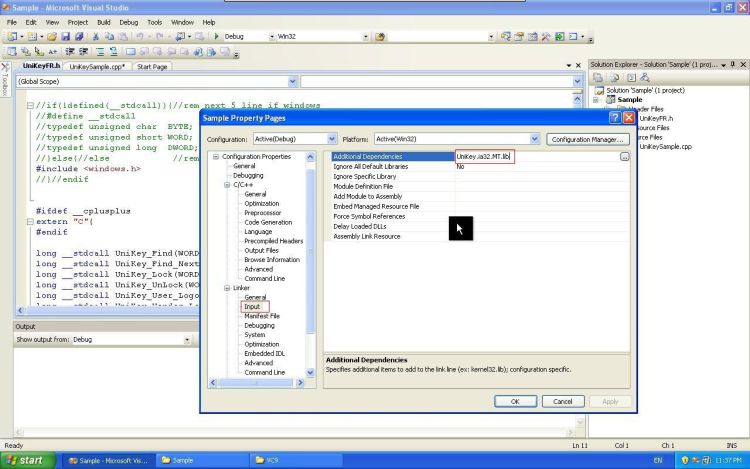Cut selection using the scissors icon
Viewport: 750px width, 469px height.
(x=96, y=36)
